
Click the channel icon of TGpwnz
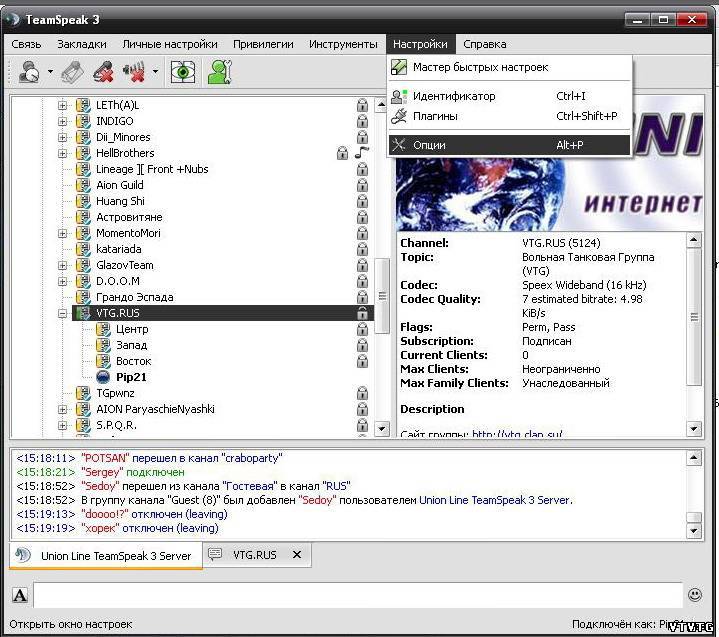click(83, 393)
